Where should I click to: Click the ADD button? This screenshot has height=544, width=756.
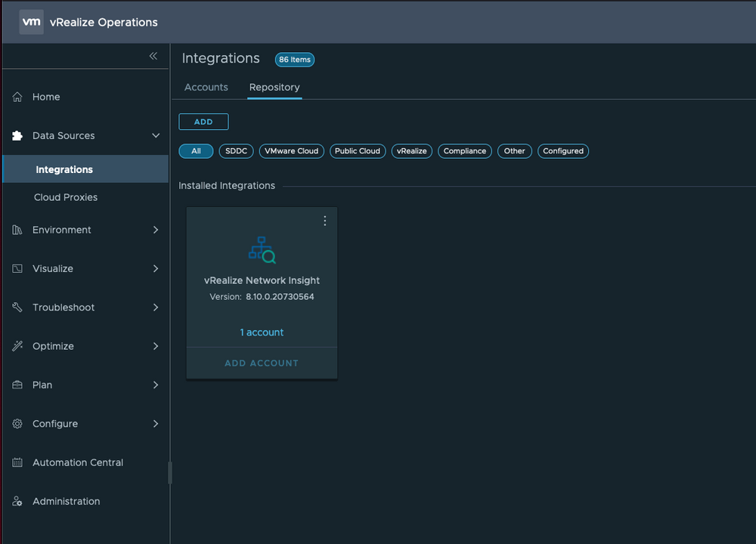203,122
